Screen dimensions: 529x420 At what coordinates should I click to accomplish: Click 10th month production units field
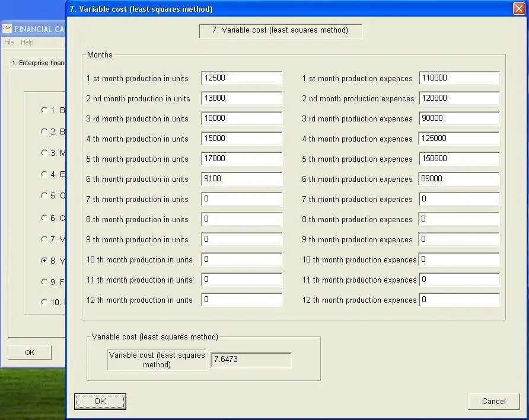(241, 259)
